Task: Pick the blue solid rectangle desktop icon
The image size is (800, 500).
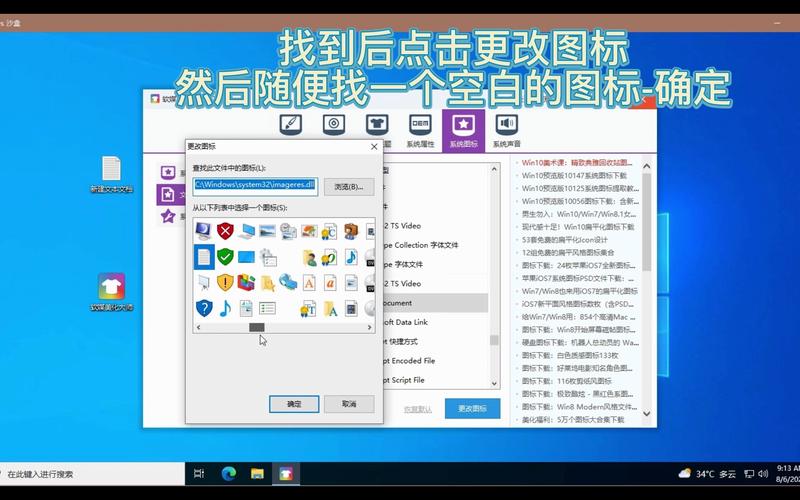Action: [x=246, y=257]
